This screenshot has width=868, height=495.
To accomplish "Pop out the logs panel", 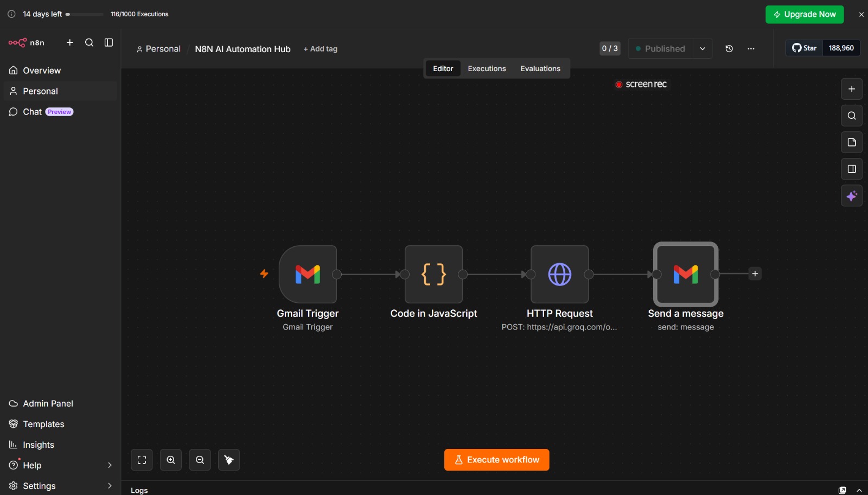I will pos(842,490).
